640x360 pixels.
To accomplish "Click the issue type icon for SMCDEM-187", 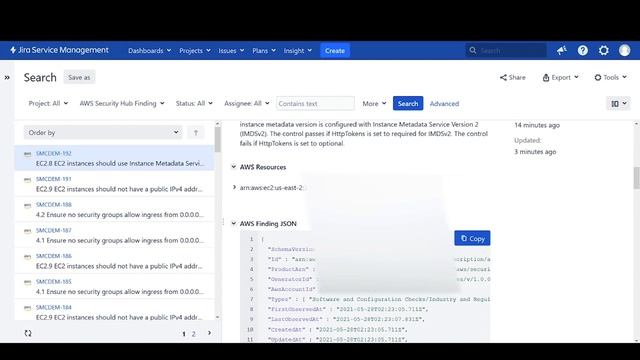I will [27, 231].
